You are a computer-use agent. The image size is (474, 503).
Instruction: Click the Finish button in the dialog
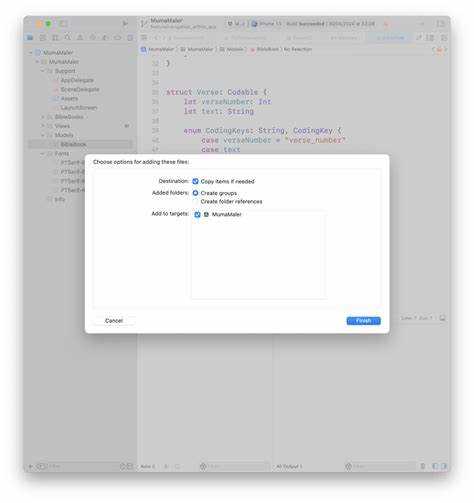click(x=363, y=321)
